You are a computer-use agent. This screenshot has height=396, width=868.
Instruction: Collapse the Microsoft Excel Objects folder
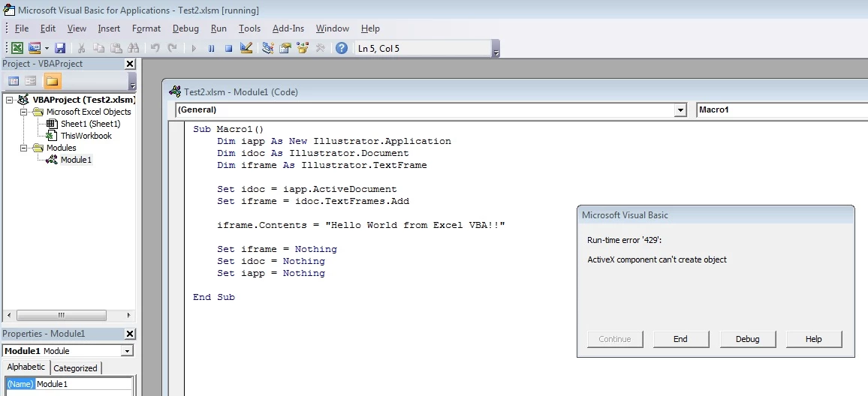pos(24,112)
